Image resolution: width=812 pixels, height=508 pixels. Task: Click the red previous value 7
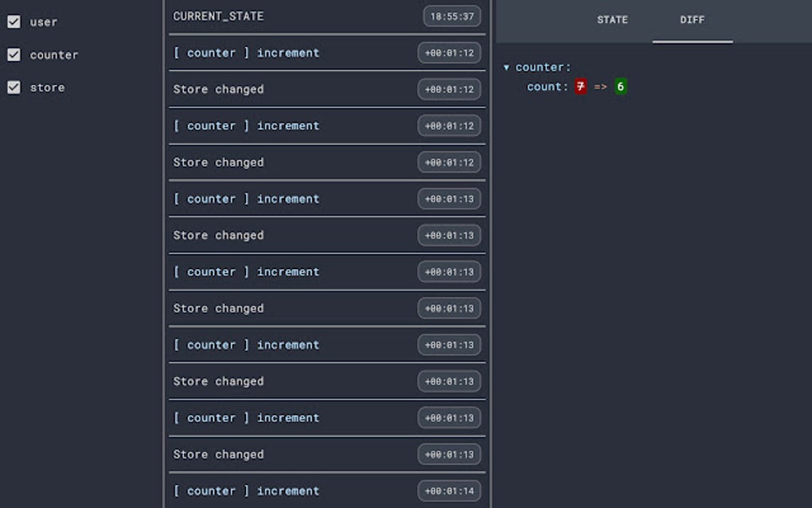click(x=580, y=87)
